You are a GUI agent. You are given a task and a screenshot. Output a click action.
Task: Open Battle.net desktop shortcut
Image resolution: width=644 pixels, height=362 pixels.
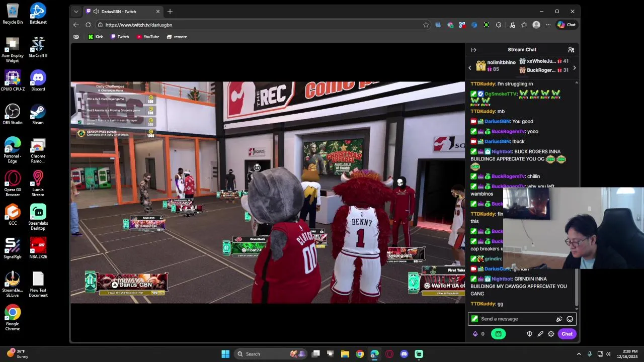38,14
